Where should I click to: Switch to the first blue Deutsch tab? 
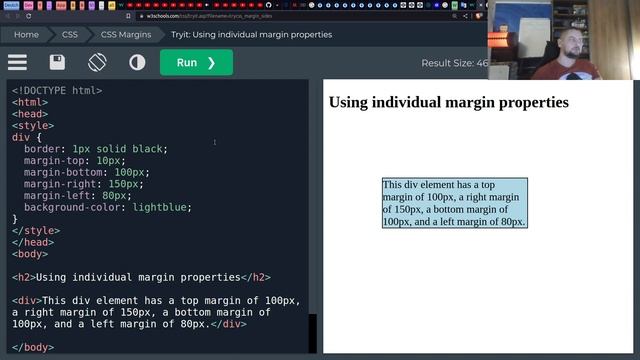point(11,5)
